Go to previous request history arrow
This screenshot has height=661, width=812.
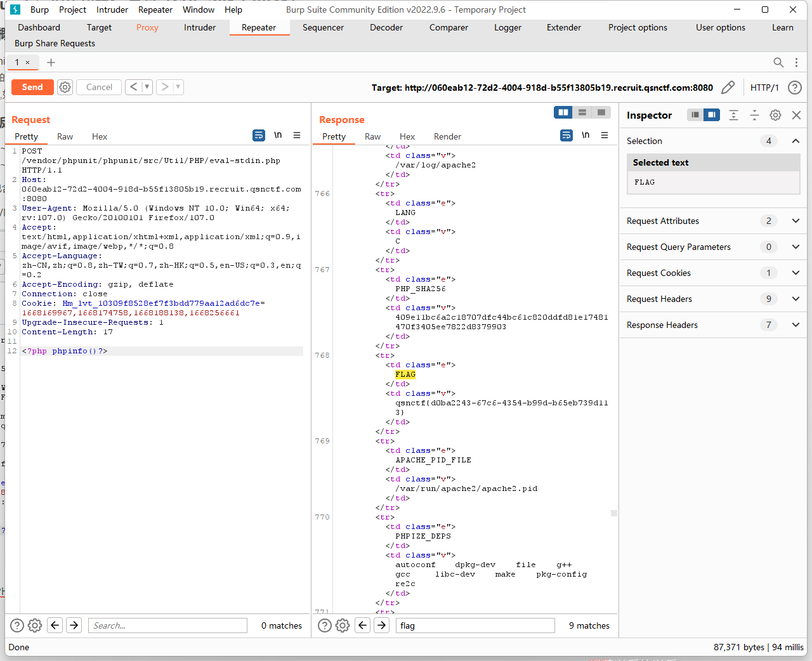(133, 87)
